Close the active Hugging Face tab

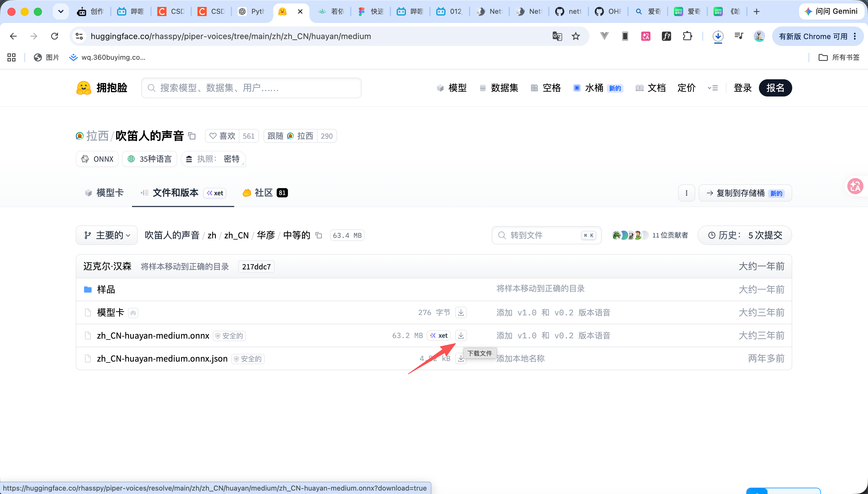point(300,11)
